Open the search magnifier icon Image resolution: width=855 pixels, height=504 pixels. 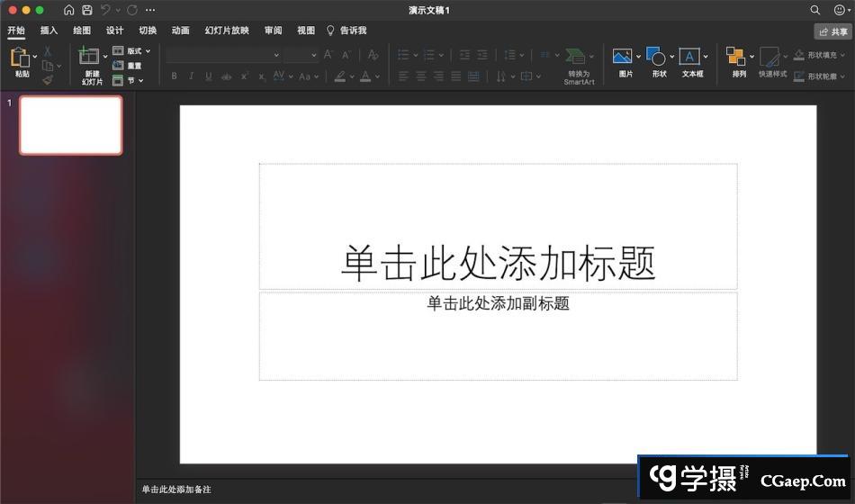[815, 10]
